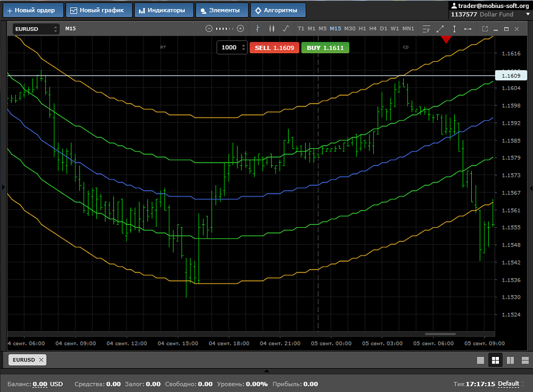Select the vertical line drawing tool
The height and width of the screenshot is (392, 533).
click(454, 29)
